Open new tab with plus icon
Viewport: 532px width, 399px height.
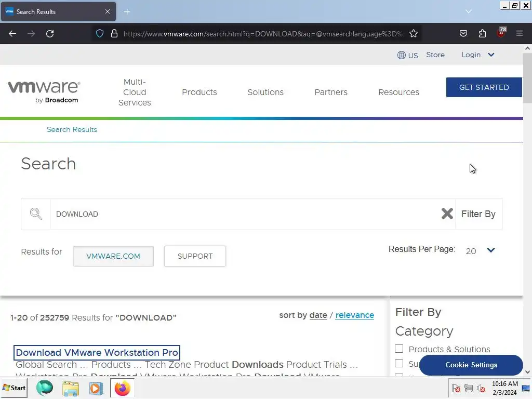[x=127, y=12]
